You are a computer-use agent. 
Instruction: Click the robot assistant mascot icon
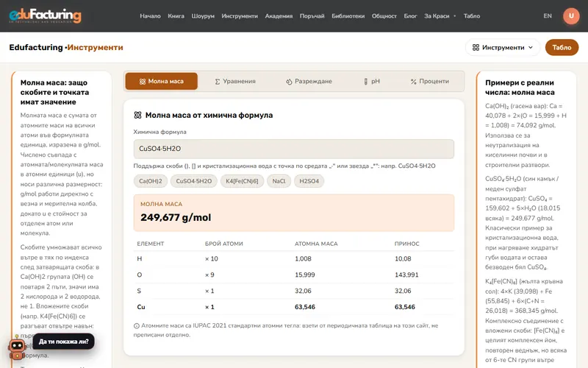point(17,349)
